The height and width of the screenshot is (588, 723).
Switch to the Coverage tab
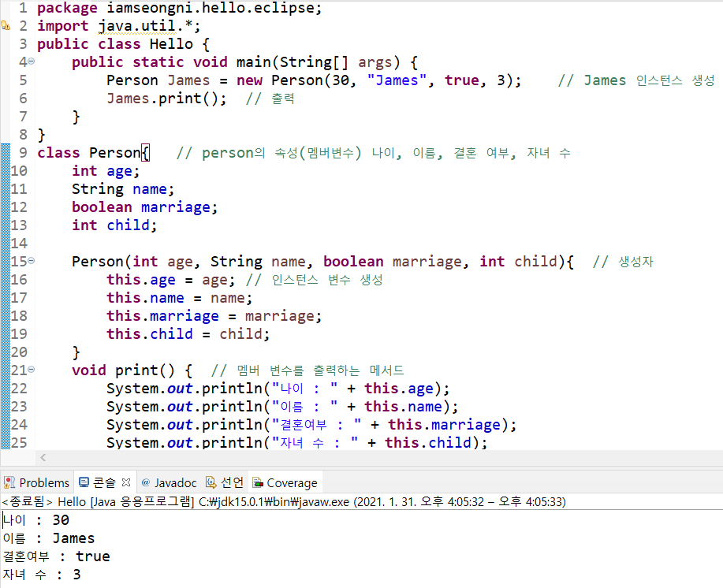coord(285,482)
